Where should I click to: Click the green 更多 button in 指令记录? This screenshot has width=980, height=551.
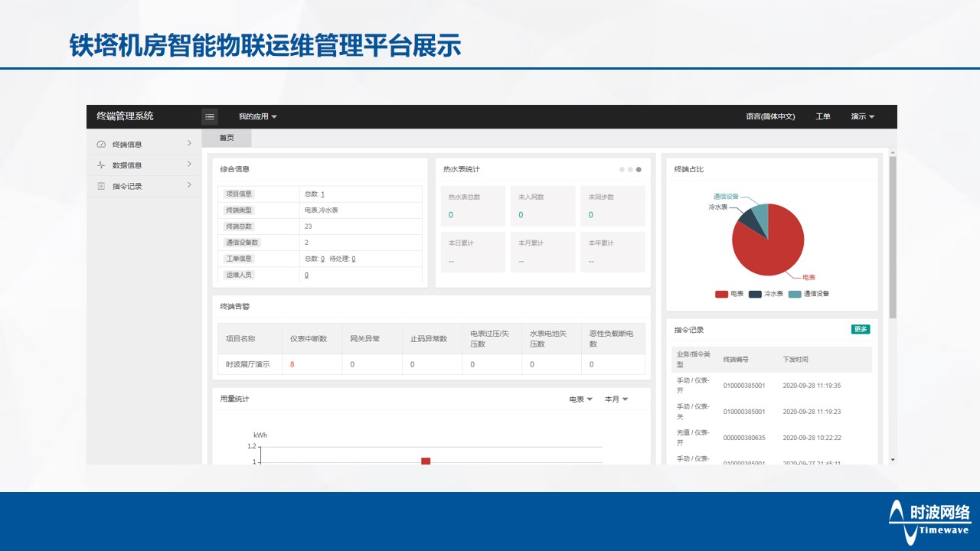point(861,329)
